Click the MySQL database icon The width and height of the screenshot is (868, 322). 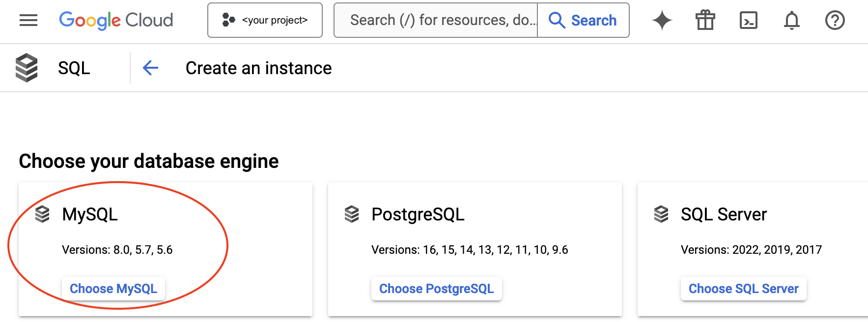(43, 215)
